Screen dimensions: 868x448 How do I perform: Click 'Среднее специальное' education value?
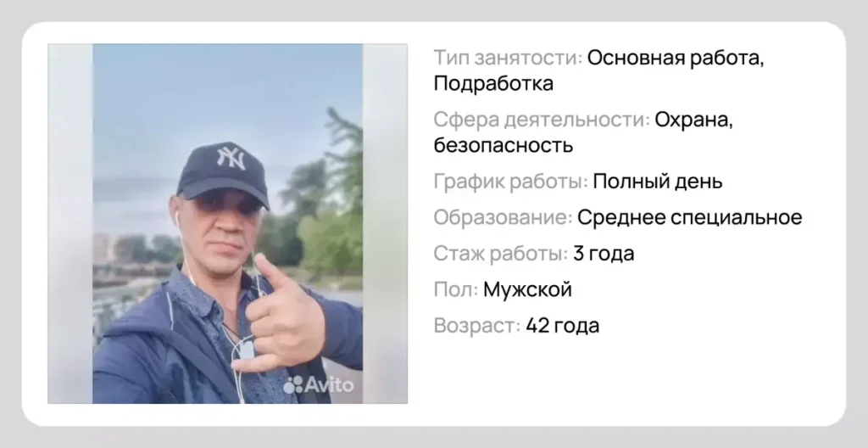pyautogui.click(x=689, y=217)
